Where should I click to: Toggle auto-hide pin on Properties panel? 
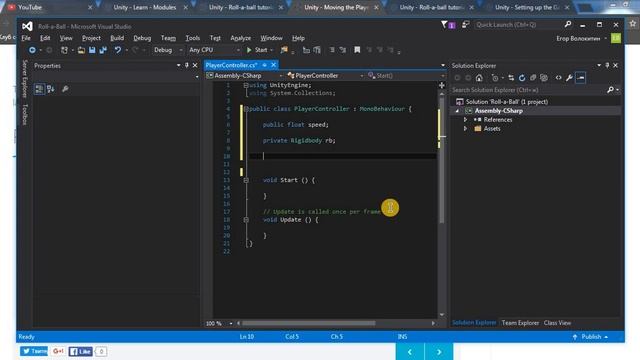tap(187, 65)
